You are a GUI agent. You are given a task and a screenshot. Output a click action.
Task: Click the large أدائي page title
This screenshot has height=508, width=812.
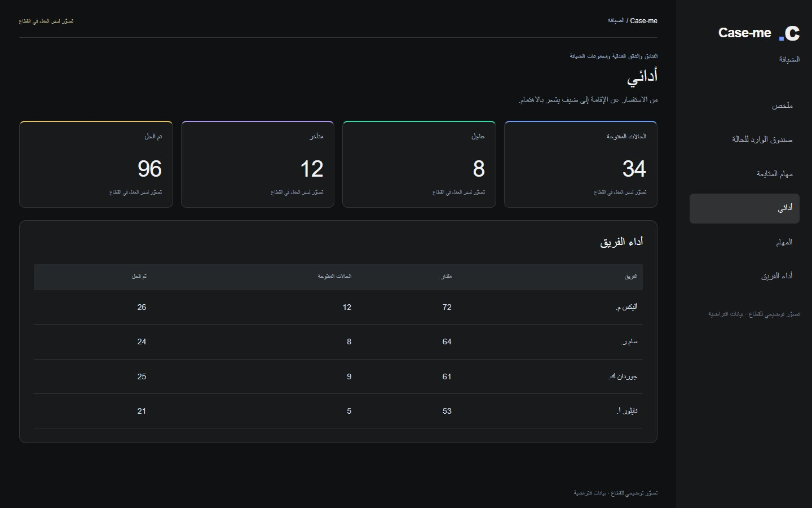click(642, 76)
